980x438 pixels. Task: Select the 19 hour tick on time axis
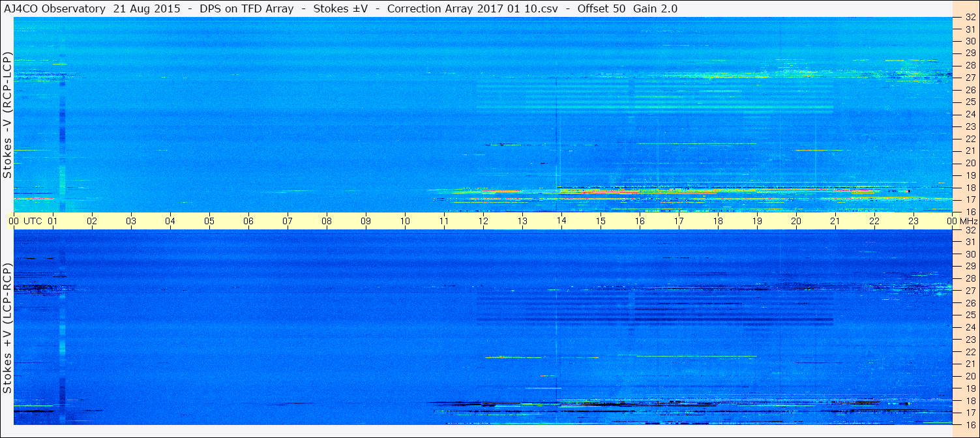pos(757,221)
